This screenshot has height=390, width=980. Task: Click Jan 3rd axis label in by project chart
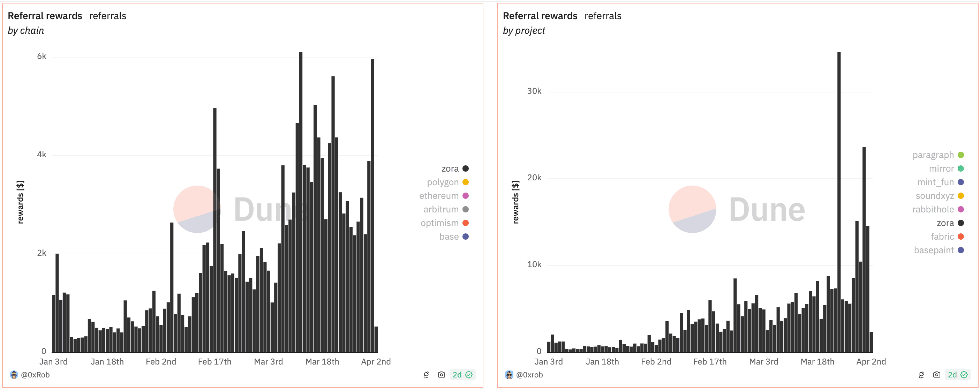[549, 362]
